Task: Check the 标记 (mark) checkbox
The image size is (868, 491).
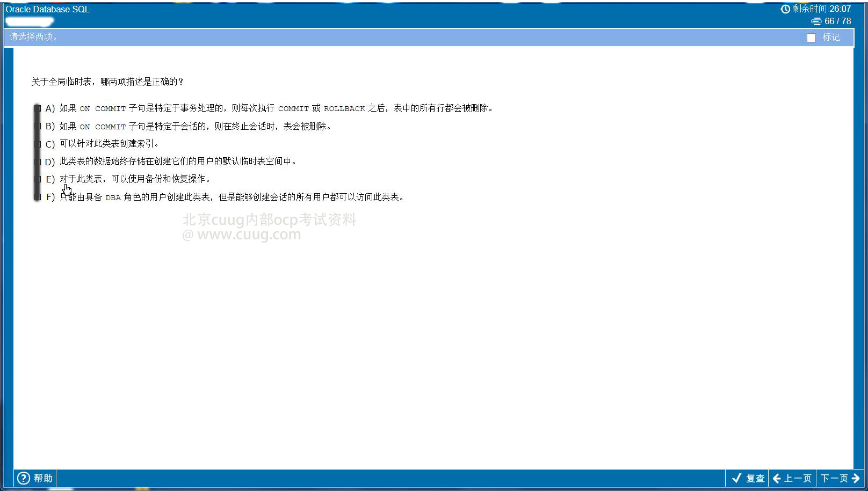Action: point(811,38)
